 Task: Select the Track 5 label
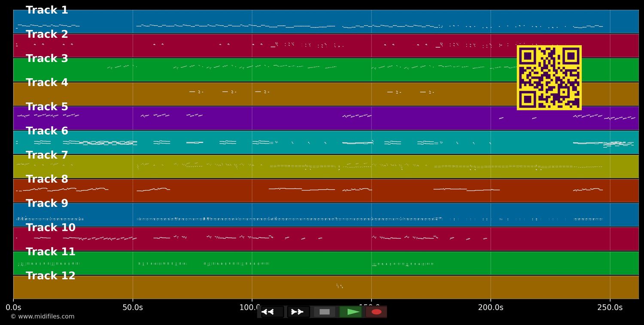point(47,107)
